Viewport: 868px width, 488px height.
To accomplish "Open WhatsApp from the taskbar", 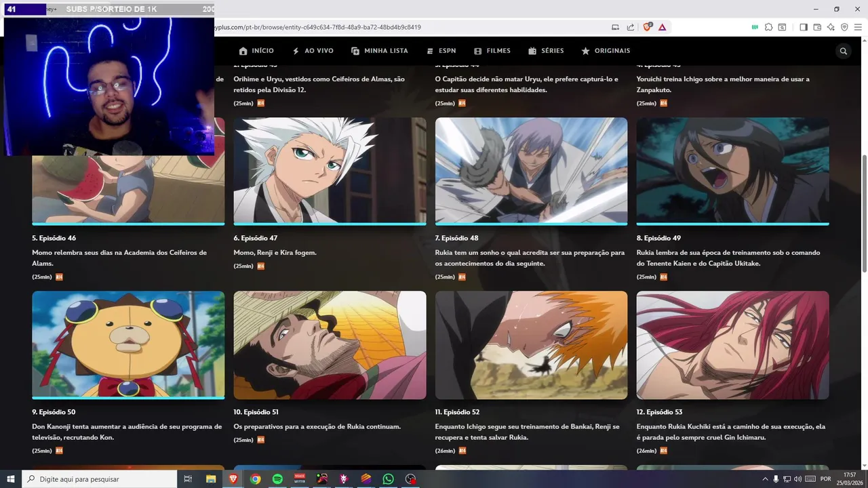I will (388, 479).
